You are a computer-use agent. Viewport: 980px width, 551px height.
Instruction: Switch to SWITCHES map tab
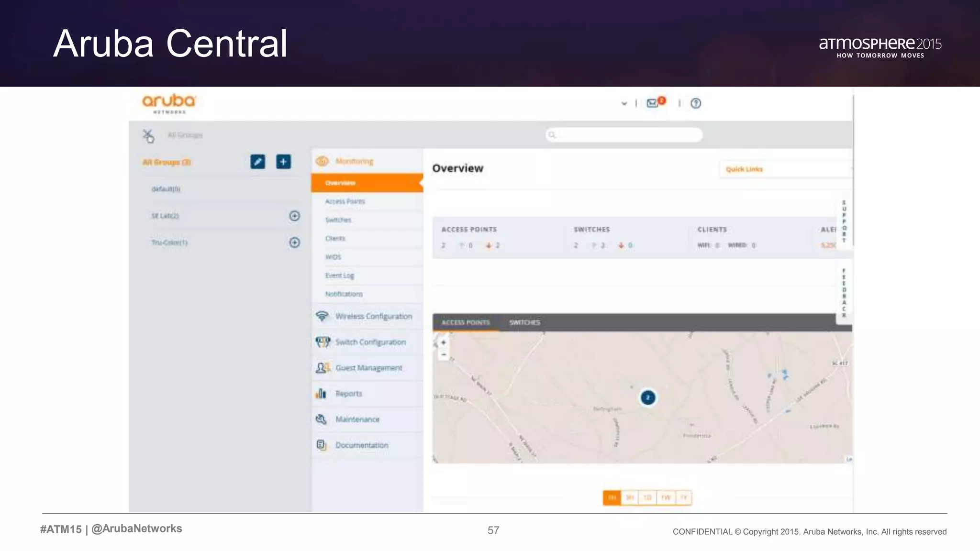(524, 322)
